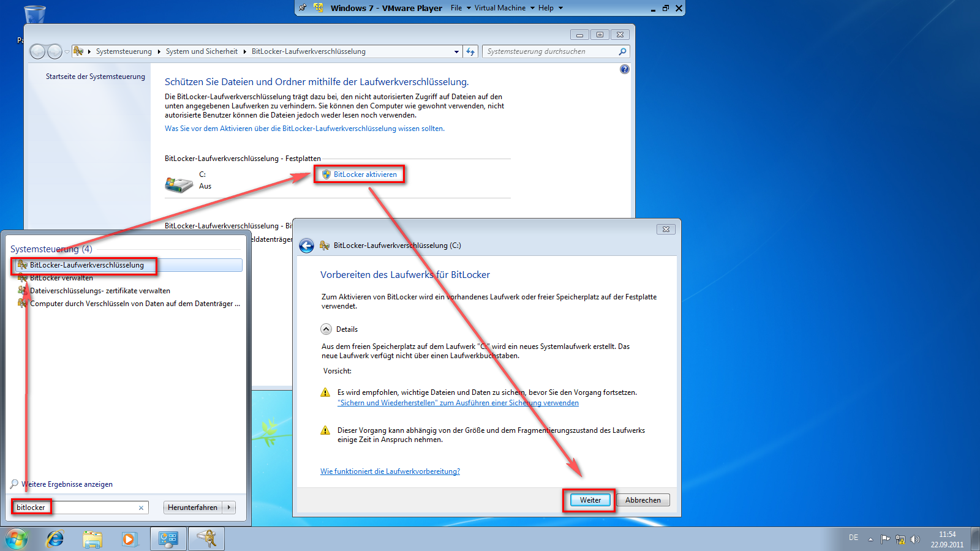This screenshot has width=980, height=551.
Task: Expand the chevron after Systemsteuerung breadcrumb
Action: [x=159, y=51]
